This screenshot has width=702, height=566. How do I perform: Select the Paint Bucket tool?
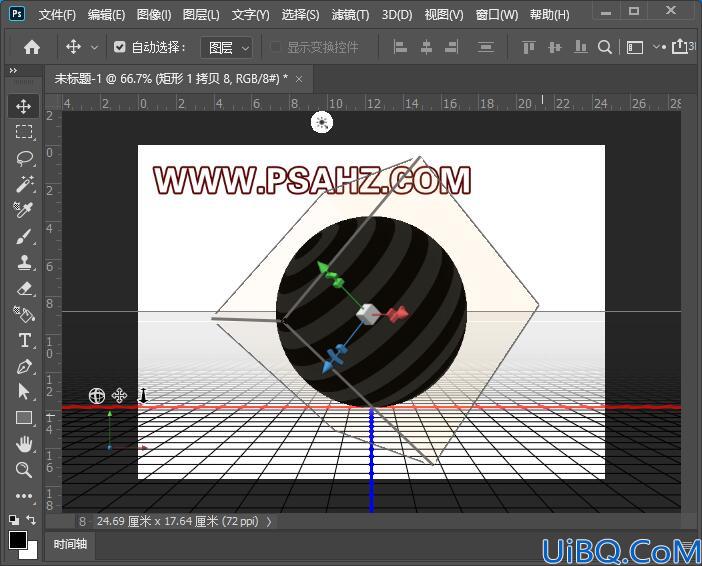23,314
